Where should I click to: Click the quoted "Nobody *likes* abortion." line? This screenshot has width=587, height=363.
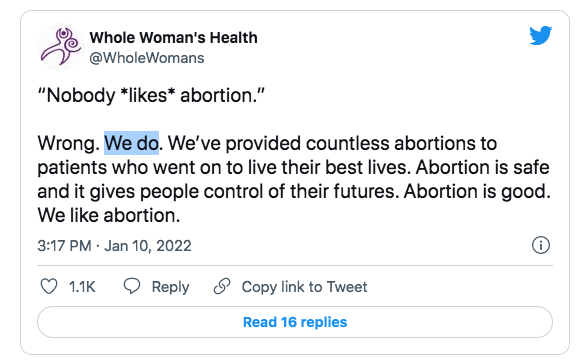pos(151,95)
